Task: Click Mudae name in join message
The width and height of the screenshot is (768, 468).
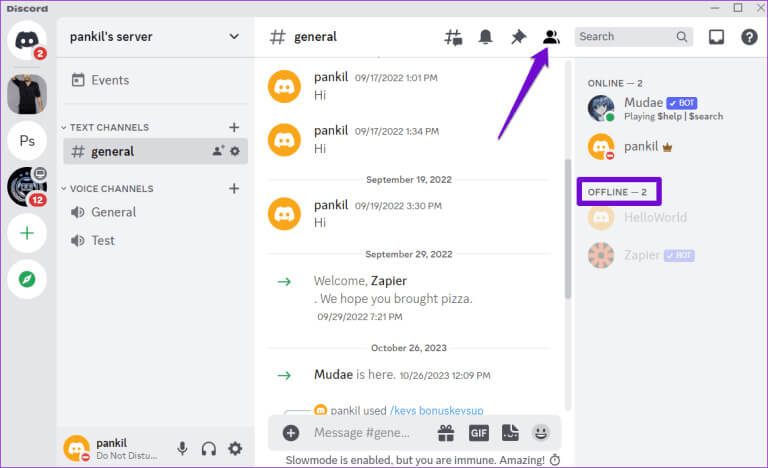Action: (x=333, y=374)
